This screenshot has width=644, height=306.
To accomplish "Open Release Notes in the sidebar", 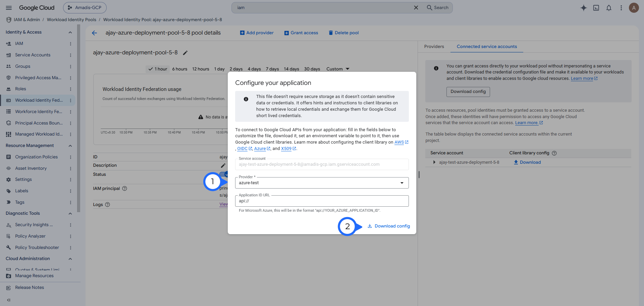I will click(x=30, y=288).
